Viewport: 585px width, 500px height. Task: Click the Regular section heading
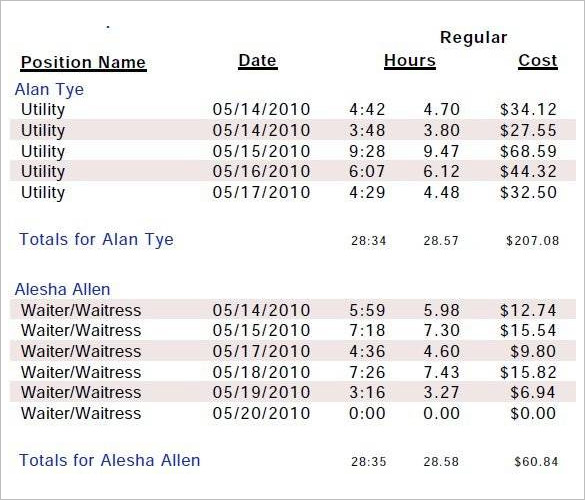point(474,37)
